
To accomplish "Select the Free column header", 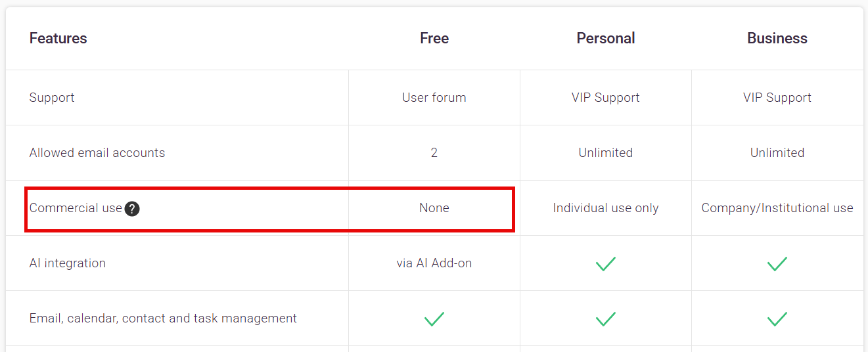I will pyautogui.click(x=434, y=38).
